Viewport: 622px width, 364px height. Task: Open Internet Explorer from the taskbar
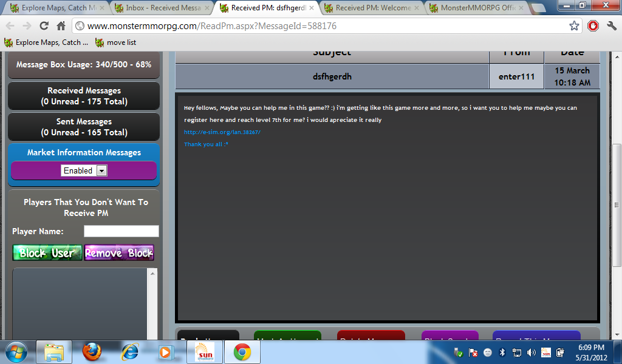[130, 352]
